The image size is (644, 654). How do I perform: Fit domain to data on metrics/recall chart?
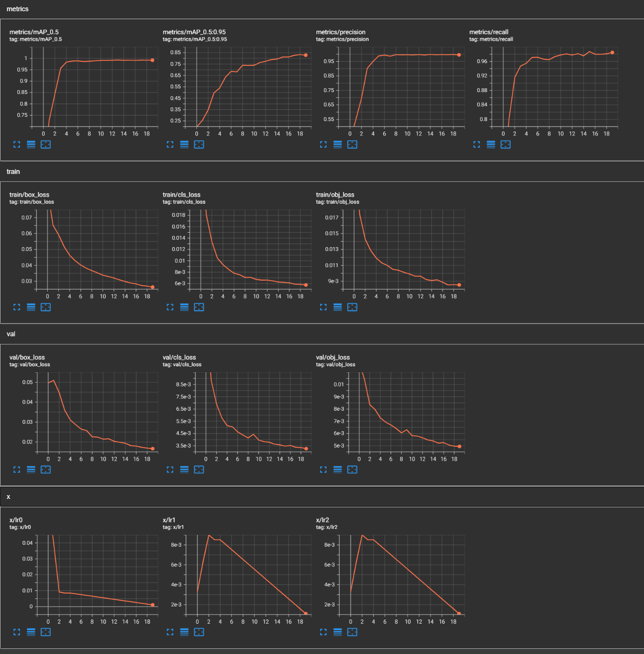point(506,144)
